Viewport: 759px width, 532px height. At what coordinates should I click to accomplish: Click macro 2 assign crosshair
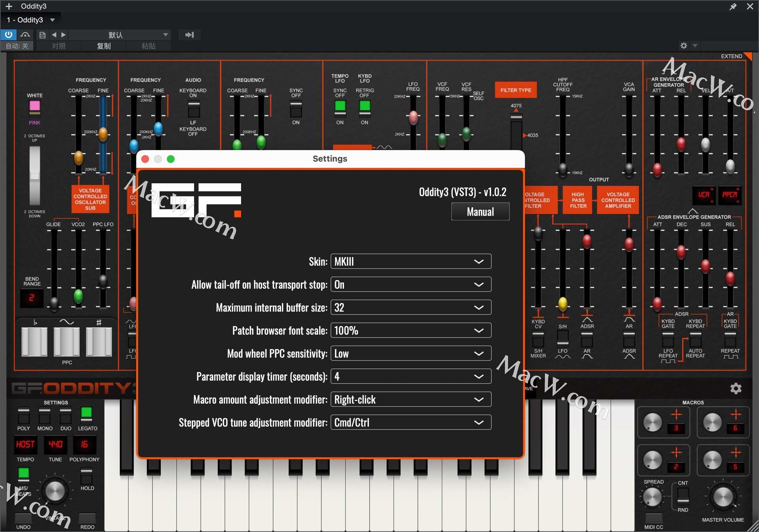point(676,452)
